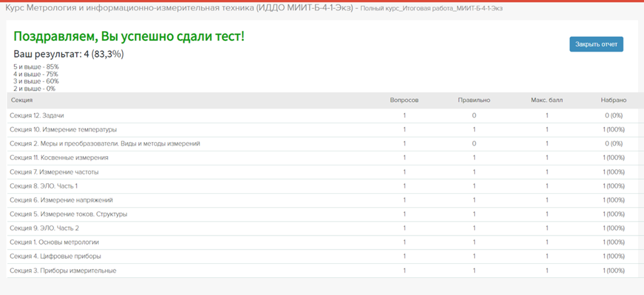Click "Секция 5. Измерение токов. Структуры" label
The height and width of the screenshot is (295, 644).
68,214
